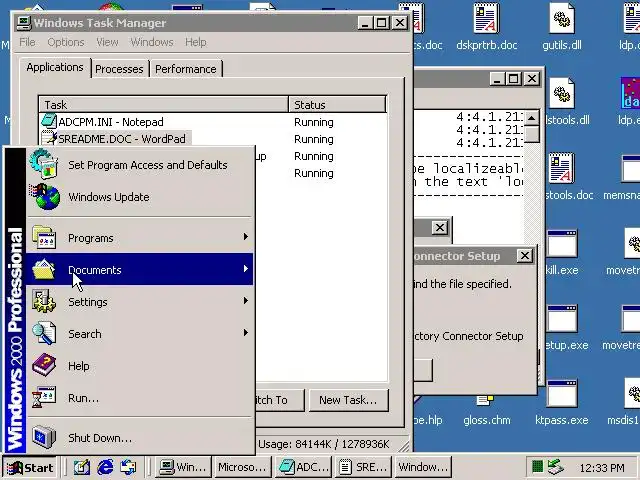Screen dimensions: 640x480
Task: Click Task Manager title bar icon
Action: click(x=24, y=22)
